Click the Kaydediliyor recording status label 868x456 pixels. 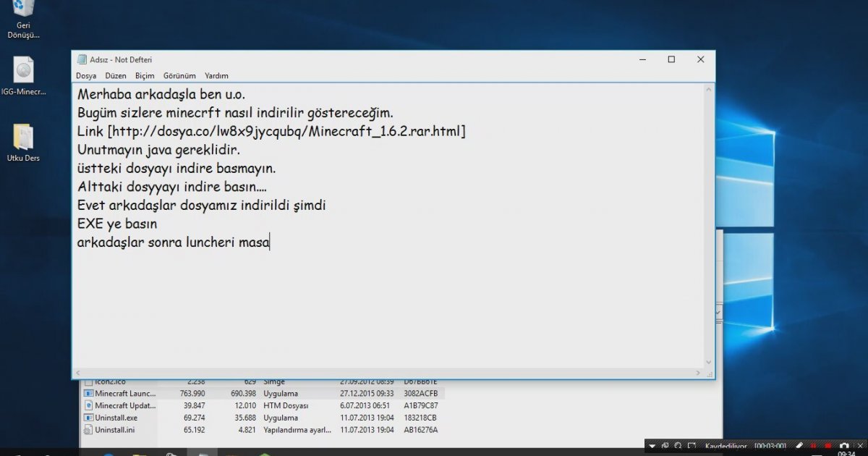point(726,446)
